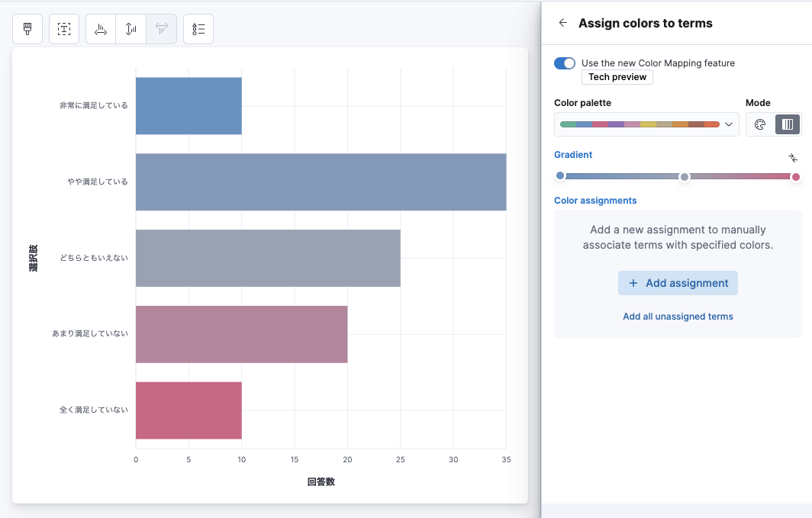
Task: Click the やや満足している bar
Action: tap(321, 182)
